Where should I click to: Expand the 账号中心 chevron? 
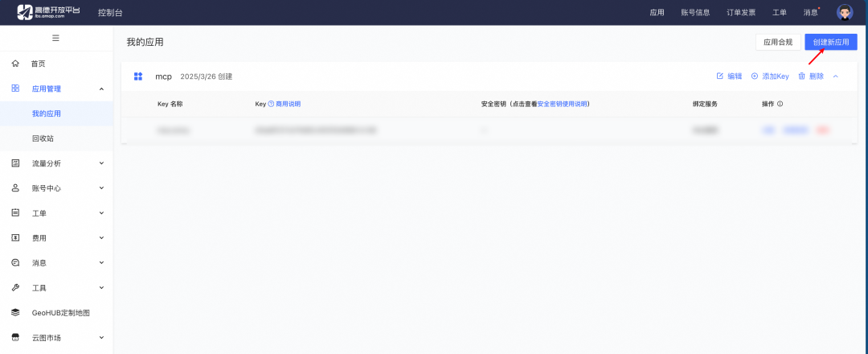[102, 188]
